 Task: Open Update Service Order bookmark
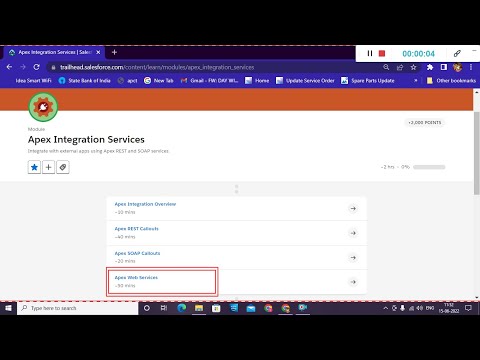(x=305, y=81)
